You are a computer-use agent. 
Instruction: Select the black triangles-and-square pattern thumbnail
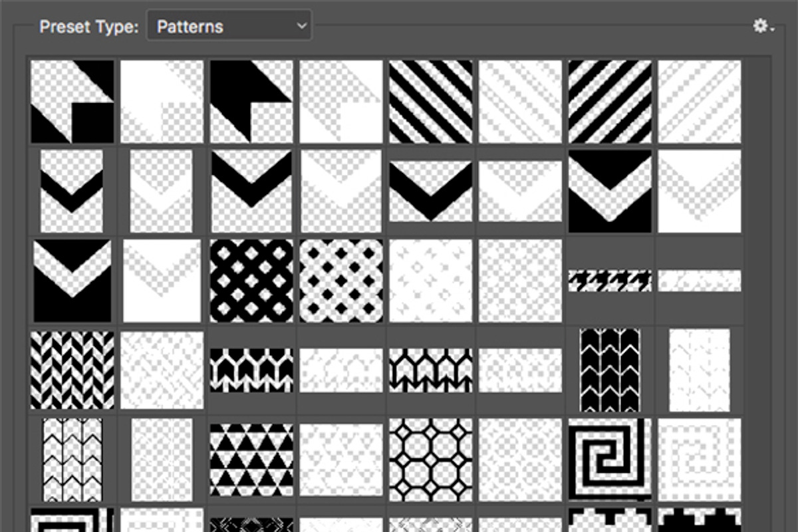click(72, 102)
